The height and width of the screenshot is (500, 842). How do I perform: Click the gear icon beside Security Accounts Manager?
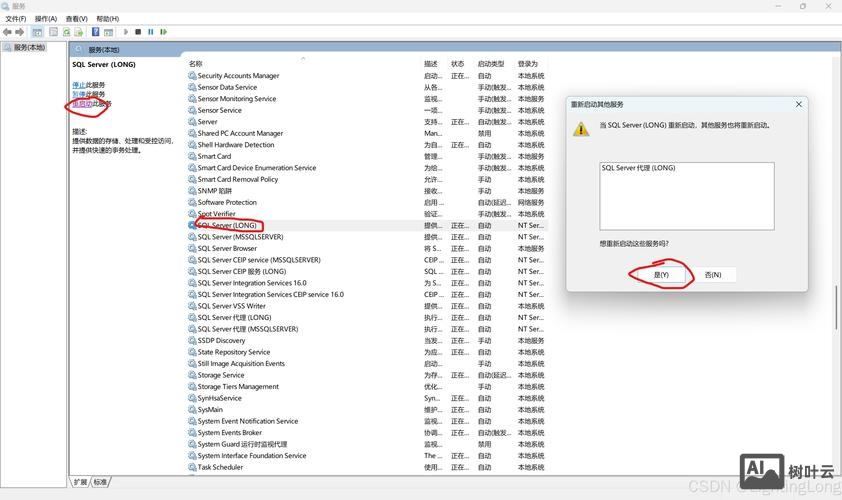192,76
